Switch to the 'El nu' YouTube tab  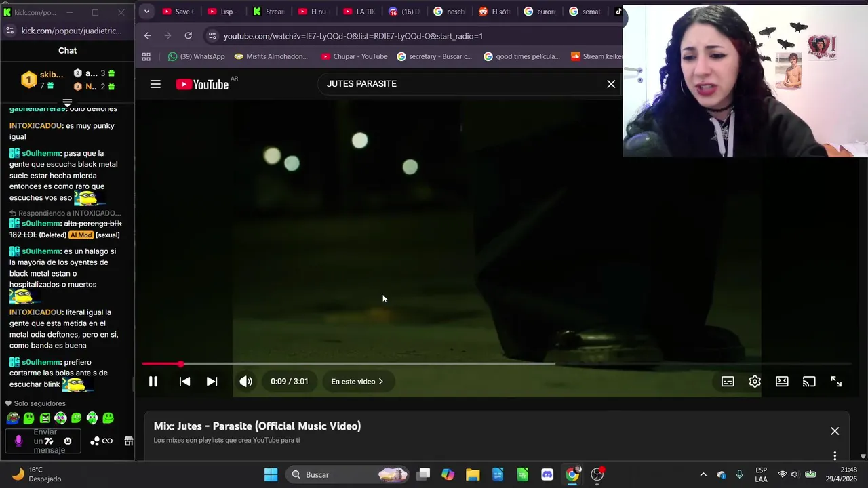point(313,12)
